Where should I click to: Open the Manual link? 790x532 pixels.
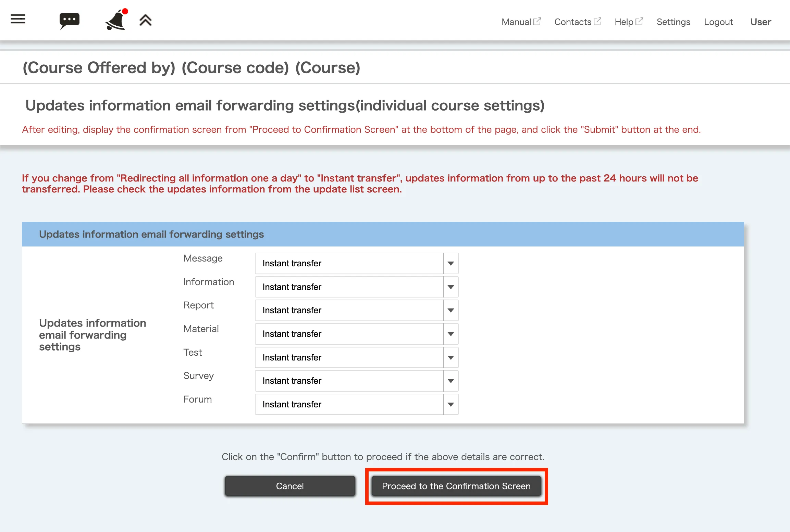(x=516, y=22)
